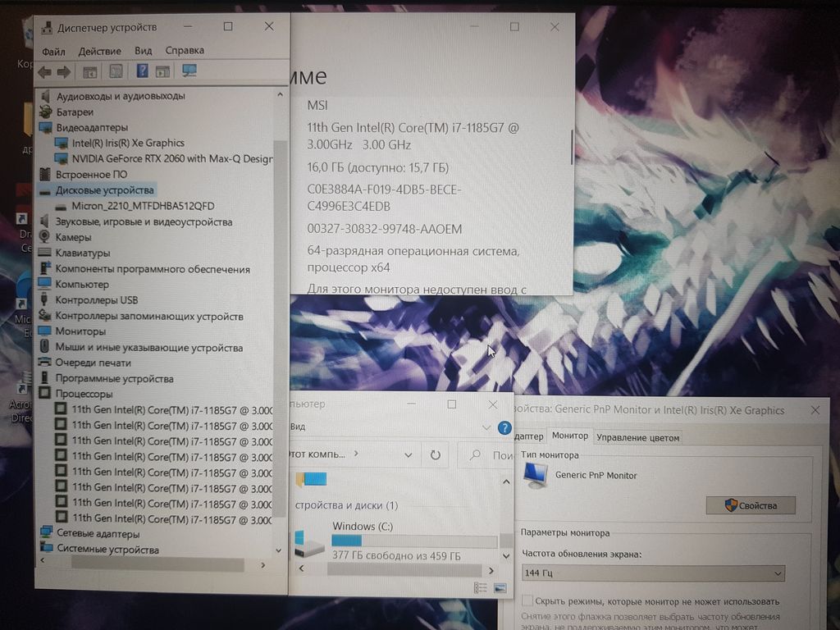Screen dimensions: 840x630
Task: Open the Файл menu in Device Manager
Action: pos(53,52)
